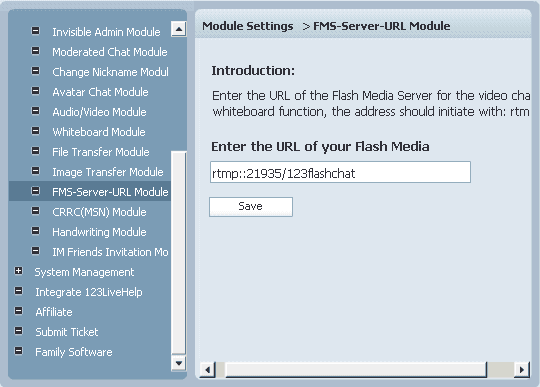
Task: Open the Integrate 123LiveHelp section
Action: pos(89,292)
